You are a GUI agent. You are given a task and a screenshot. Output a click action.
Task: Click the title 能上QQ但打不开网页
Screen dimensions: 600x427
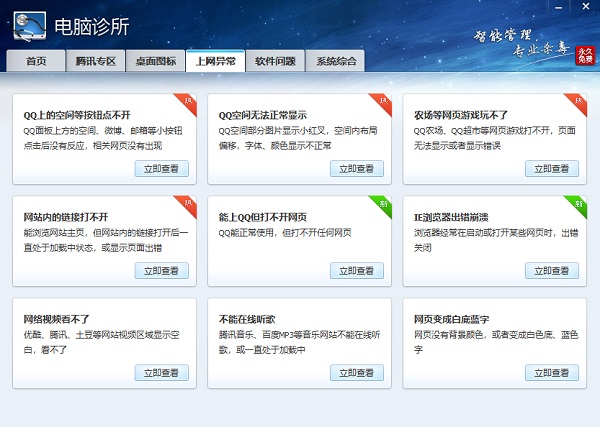tap(262, 217)
